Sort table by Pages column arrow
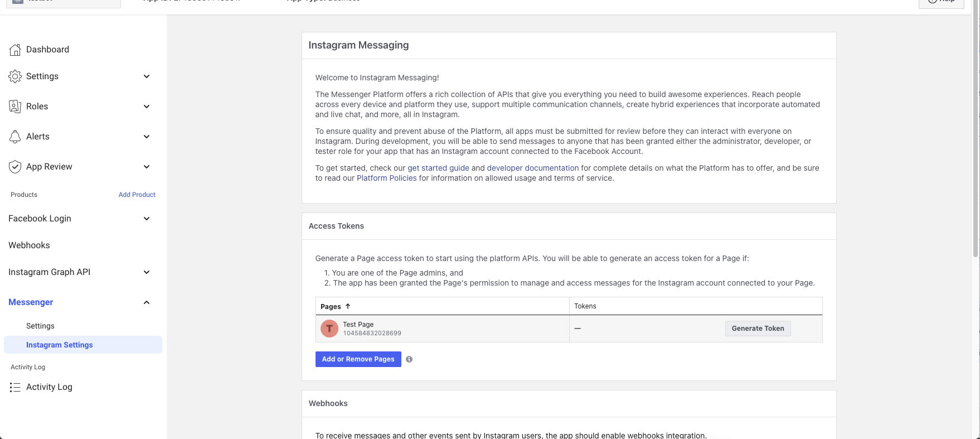This screenshot has height=439, width=980. (348, 306)
